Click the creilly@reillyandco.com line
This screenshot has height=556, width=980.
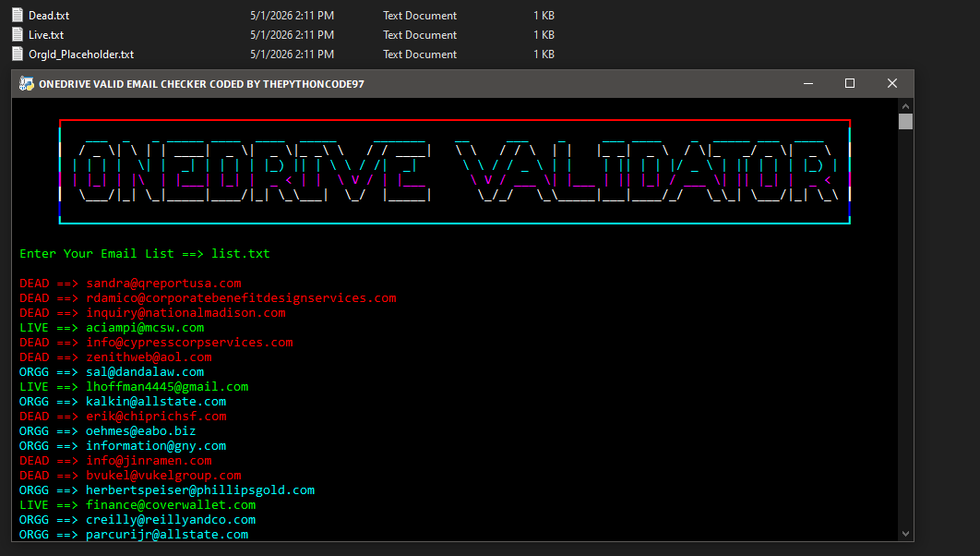point(137,520)
